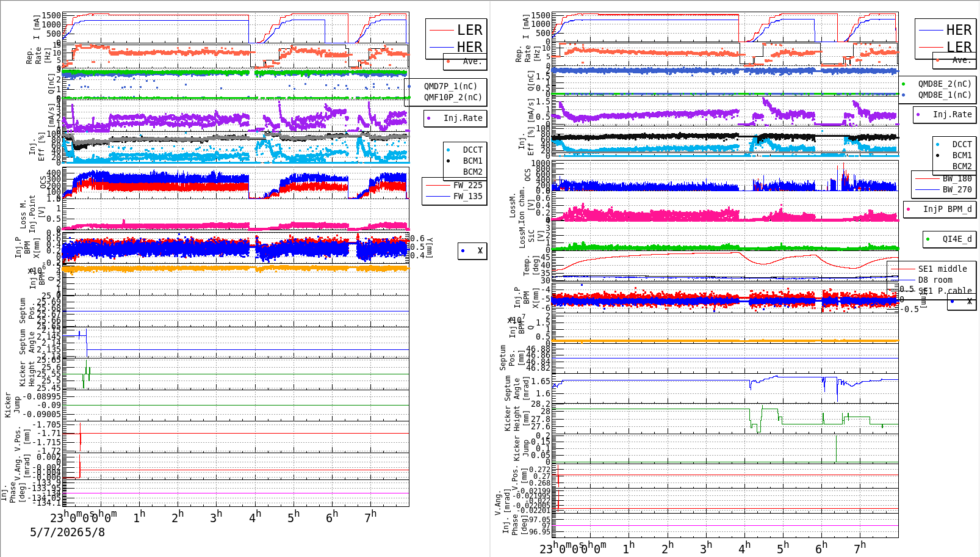Click the BCM2 legend entry in right plot

pos(962,166)
